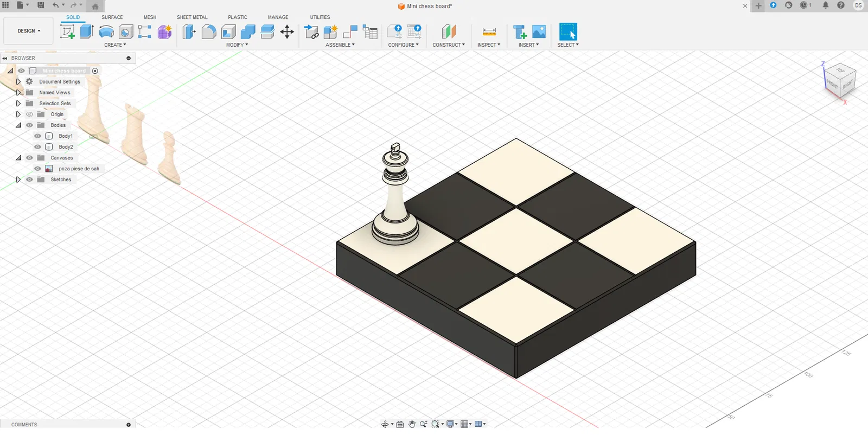
Task: Collapse the Bodies folder
Action: click(x=18, y=125)
